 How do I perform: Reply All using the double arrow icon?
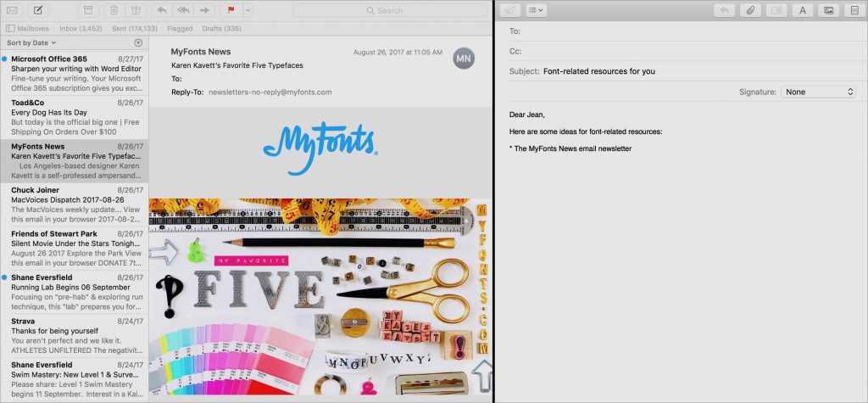coord(183,10)
